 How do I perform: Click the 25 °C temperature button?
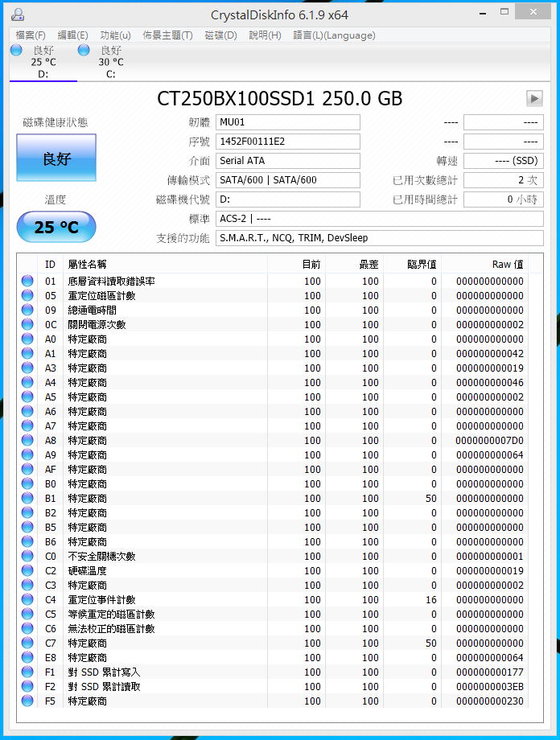[56, 227]
